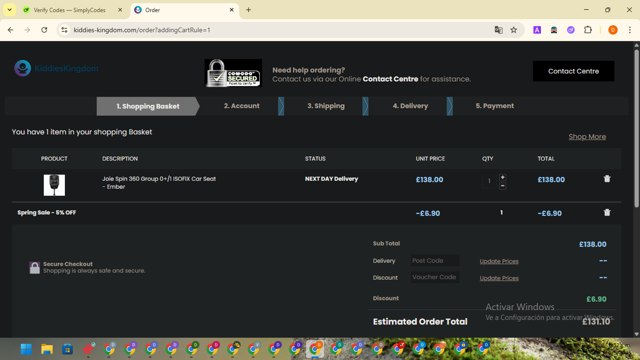Viewport: 640px width, 360px height.
Task: Click the highlighted active Chrome taskbar icon
Action: coord(315,349)
